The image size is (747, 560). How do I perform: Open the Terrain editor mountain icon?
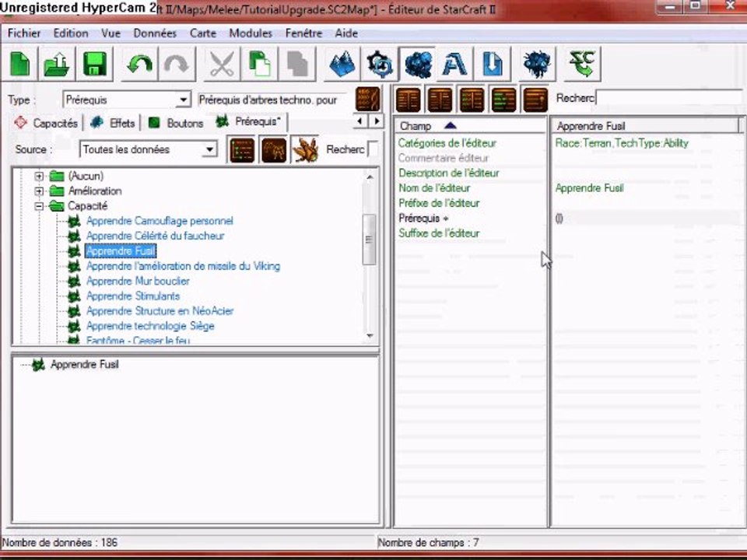[x=342, y=65]
